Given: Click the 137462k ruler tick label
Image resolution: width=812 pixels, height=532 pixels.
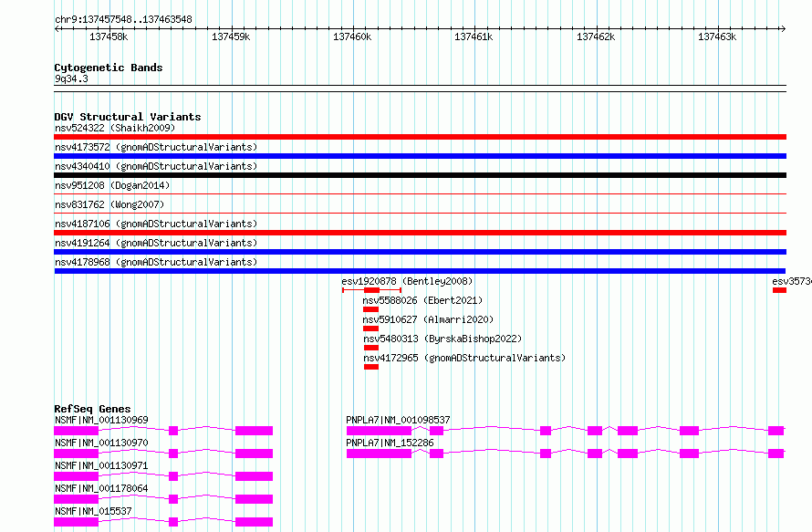Looking at the screenshot, I should (x=596, y=37).
